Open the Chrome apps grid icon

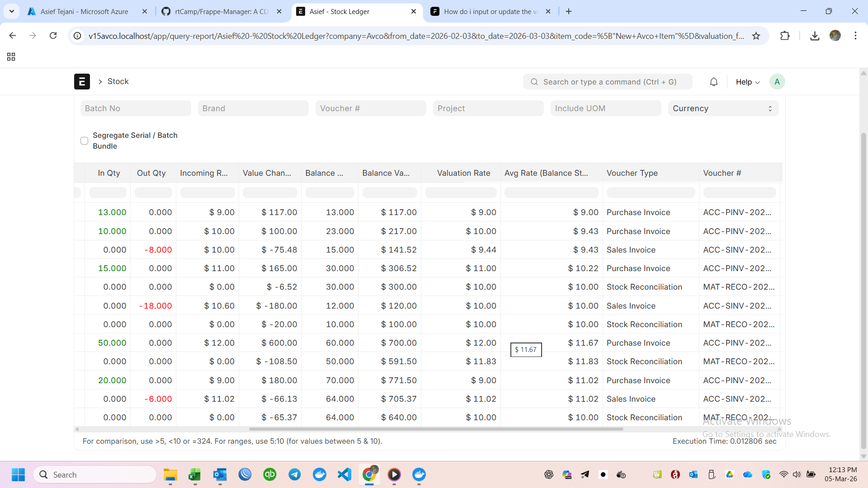point(11,57)
